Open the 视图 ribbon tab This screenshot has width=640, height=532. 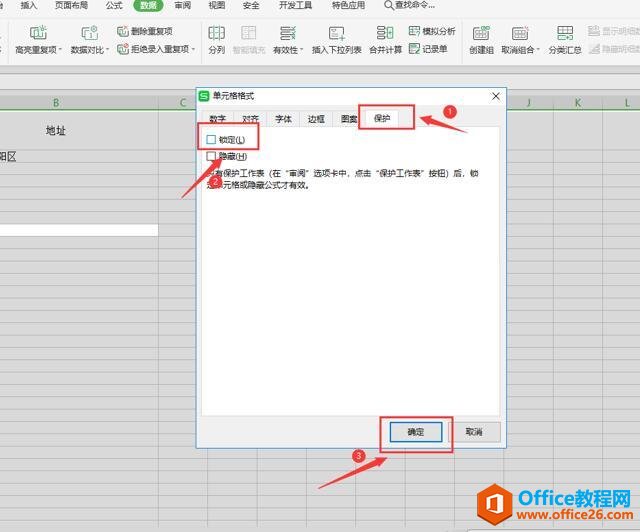coord(217,5)
